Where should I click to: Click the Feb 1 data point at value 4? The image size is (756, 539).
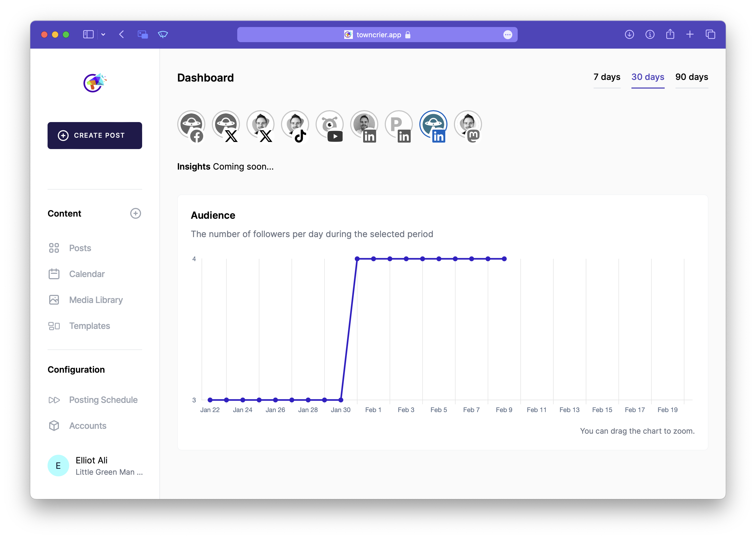[x=373, y=259]
